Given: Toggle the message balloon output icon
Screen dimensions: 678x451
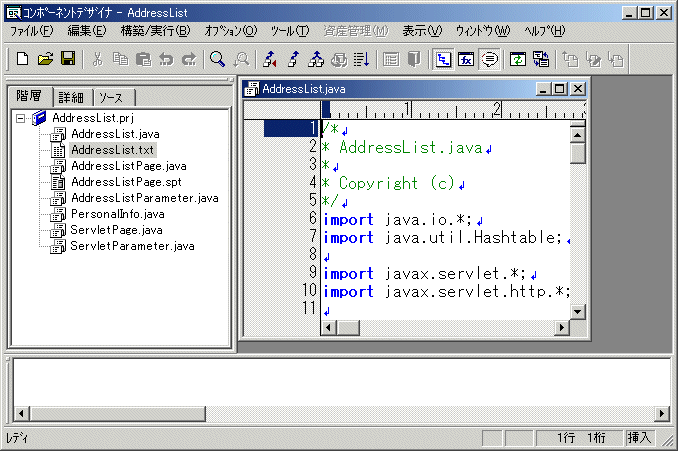Looking at the screenshot, I should (489, 59).
